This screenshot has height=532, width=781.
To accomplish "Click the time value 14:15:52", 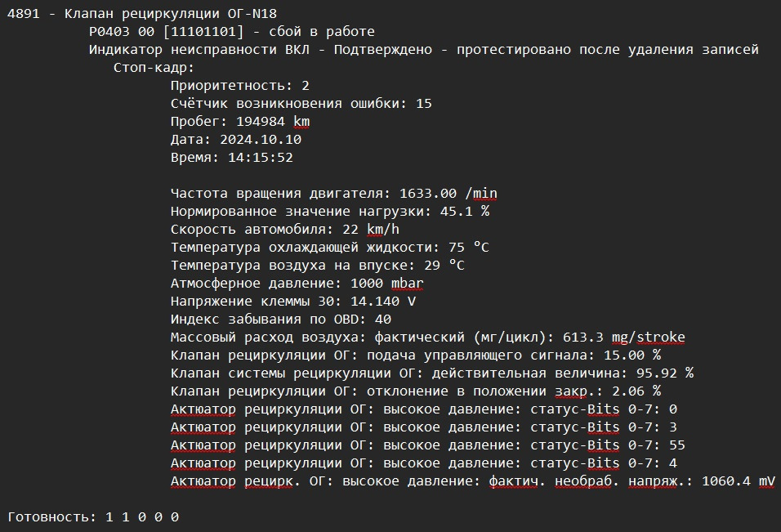I will (x=261, y=158).
